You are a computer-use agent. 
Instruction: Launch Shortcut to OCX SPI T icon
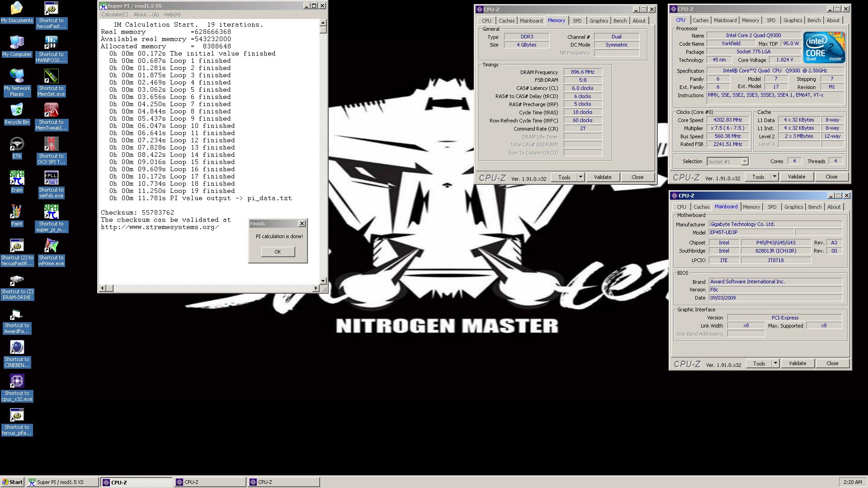click(x=51, y=151)
